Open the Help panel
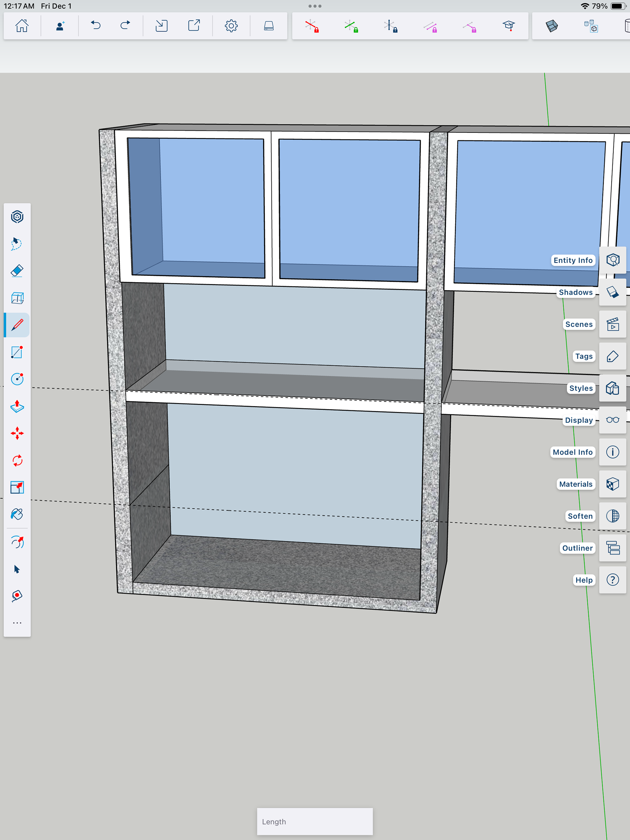This screenshot has width=630, height=840. [612, 580]
